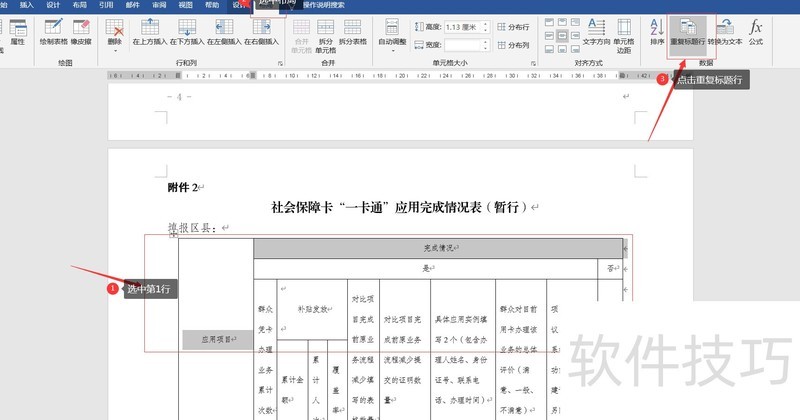
Task: Set alignment to middle left
Action: (x=549, y=36)
